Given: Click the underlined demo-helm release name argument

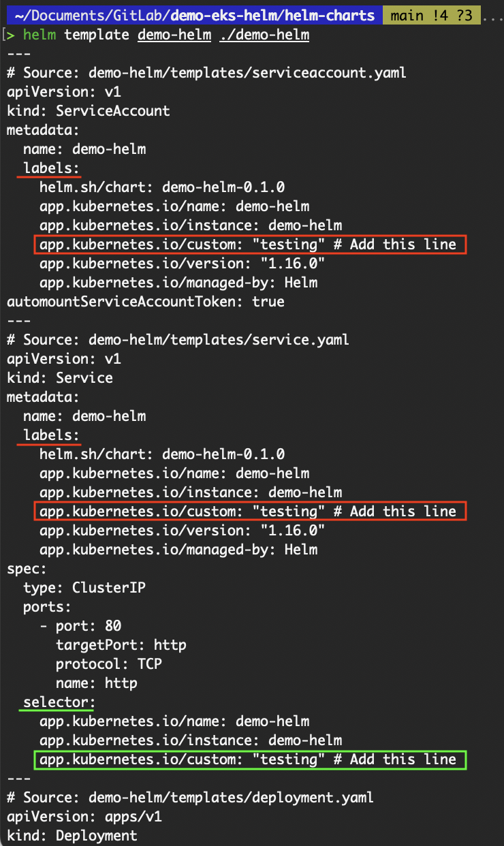Looking at the screenshot, I should tap(174, 35).
